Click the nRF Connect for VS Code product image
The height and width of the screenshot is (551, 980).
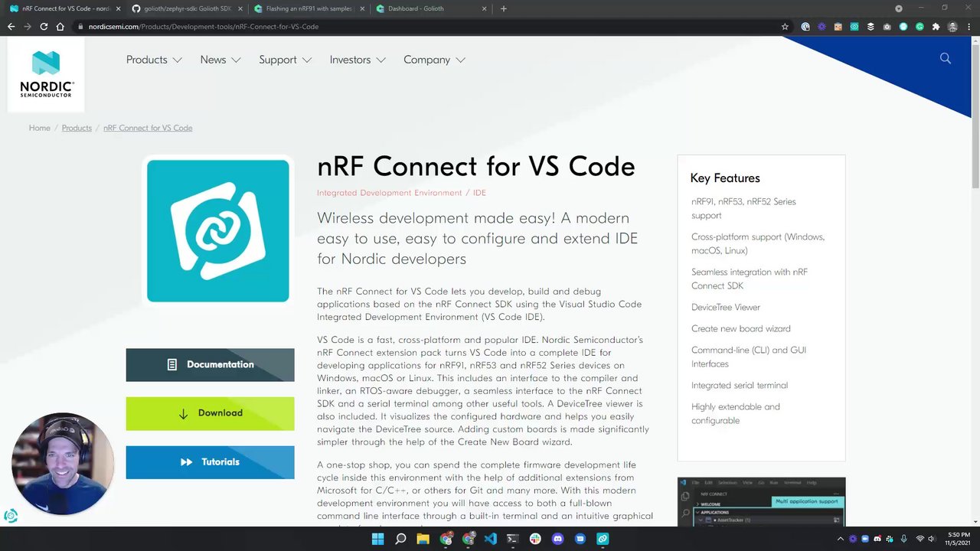point(218,230)
